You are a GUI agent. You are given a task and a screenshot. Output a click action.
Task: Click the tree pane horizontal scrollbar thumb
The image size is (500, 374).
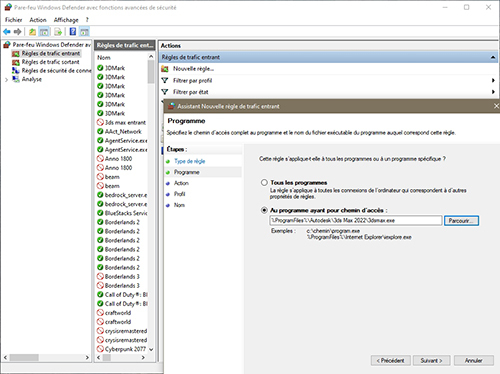[24, 357]
